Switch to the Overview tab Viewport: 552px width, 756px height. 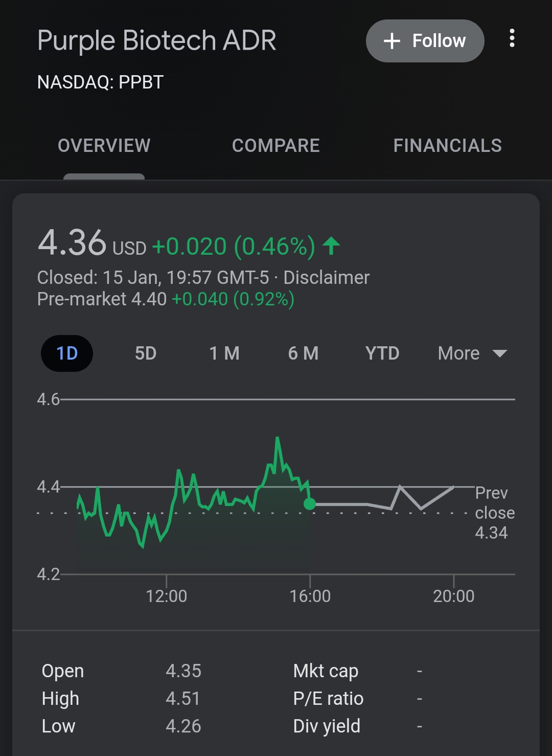[104, 146]
